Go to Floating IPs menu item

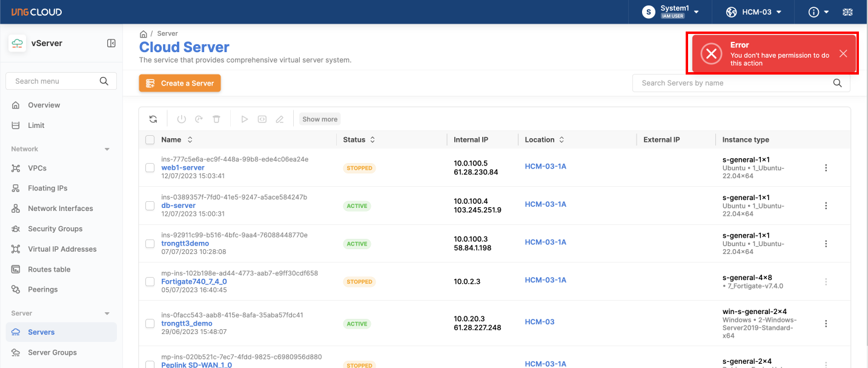pyautogui.click(x=47, y=189)
